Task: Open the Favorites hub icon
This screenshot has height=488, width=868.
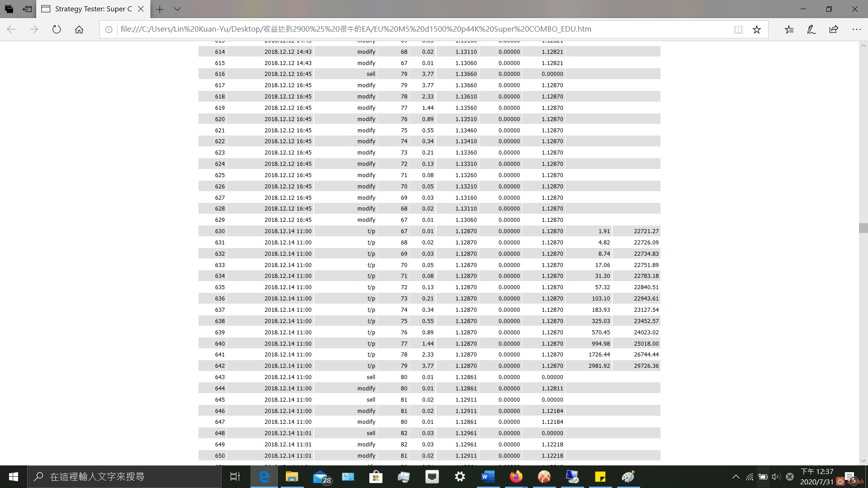Action: coord(789,29)
